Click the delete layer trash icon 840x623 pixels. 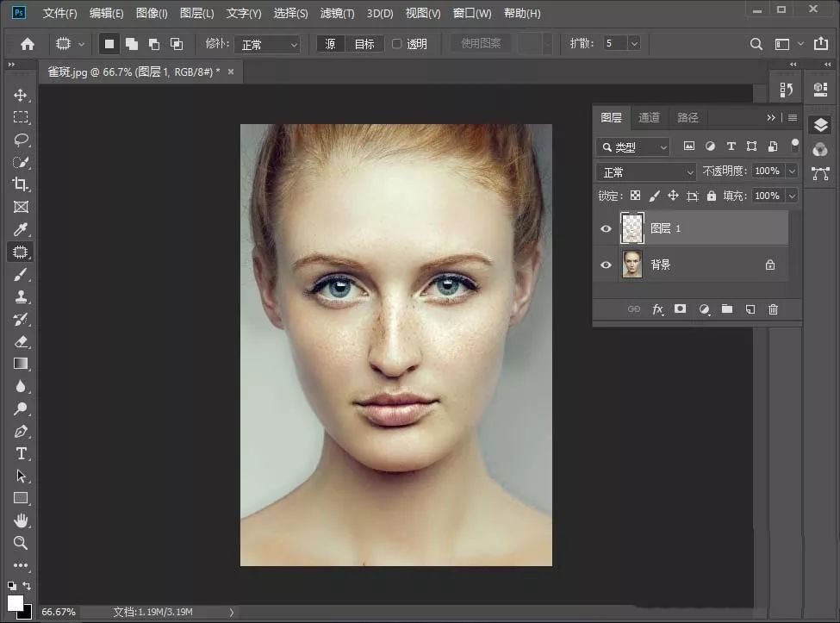[773, 309]
